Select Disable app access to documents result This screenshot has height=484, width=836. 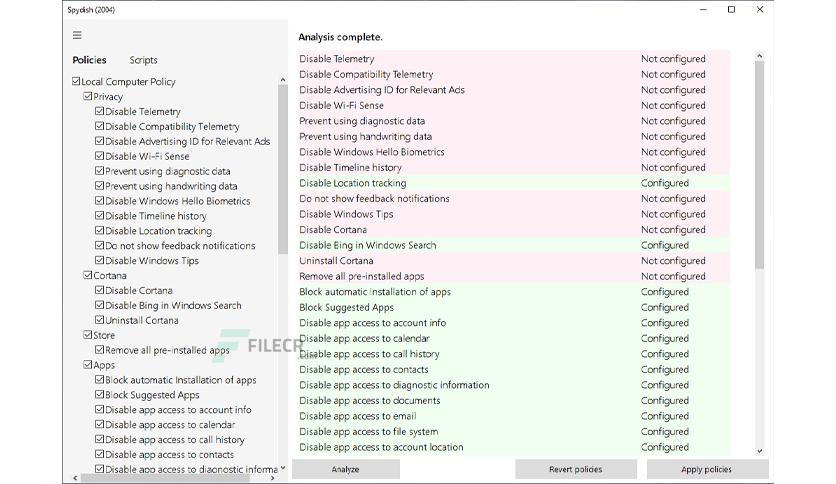pyautogui.click(x=513, y=400)
